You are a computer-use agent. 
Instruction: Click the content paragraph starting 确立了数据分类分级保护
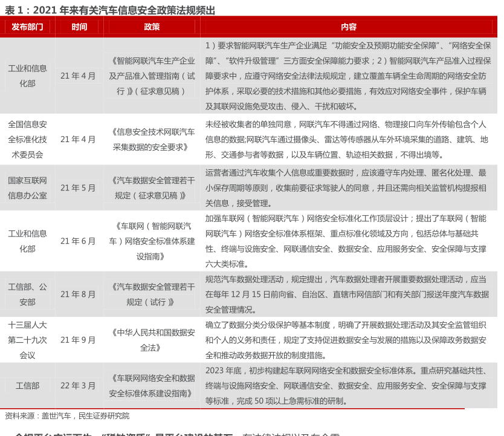click(x=346, y=340)
